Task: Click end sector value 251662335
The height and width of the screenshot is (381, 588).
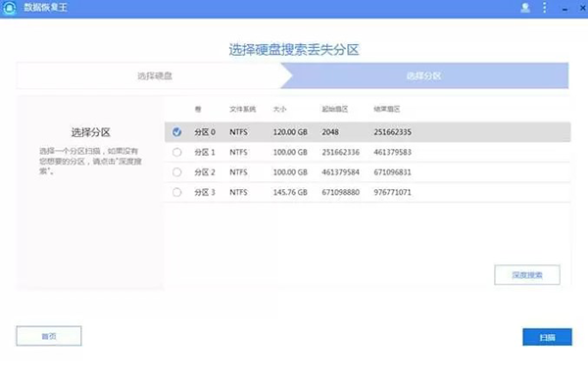Action: [393, 132]
